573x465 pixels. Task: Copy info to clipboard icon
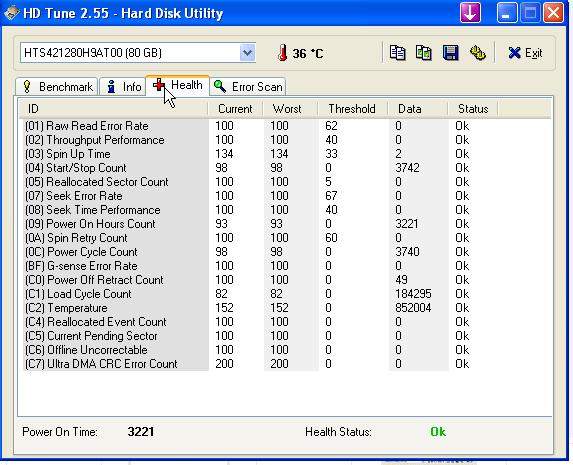[397, 53]
